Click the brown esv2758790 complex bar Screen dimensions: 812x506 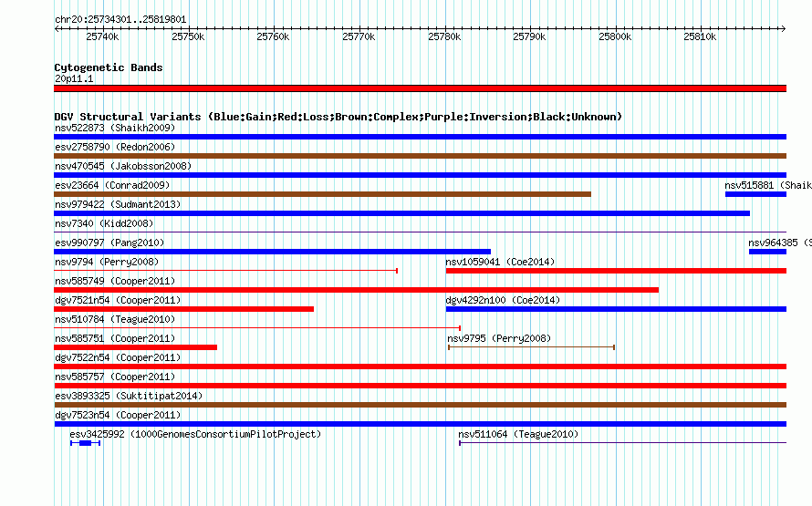[420, 156]
